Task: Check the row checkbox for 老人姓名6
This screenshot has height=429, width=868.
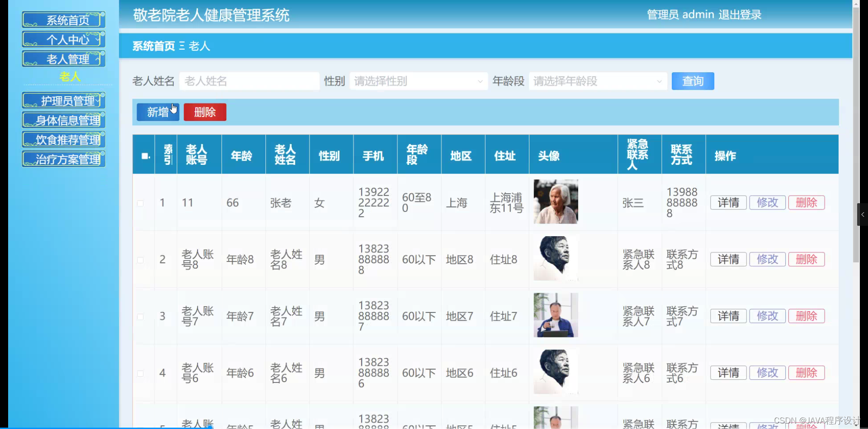Action: coord(141,373)
